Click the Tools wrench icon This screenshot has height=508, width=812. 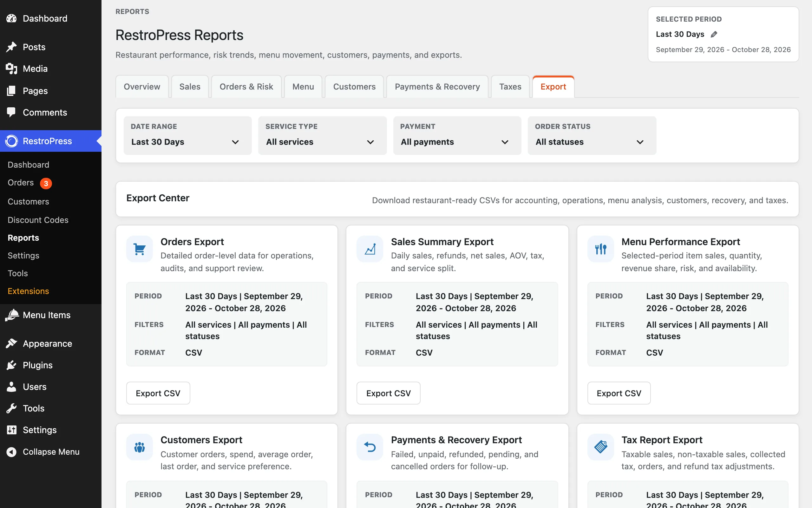[x=11, y=408]
